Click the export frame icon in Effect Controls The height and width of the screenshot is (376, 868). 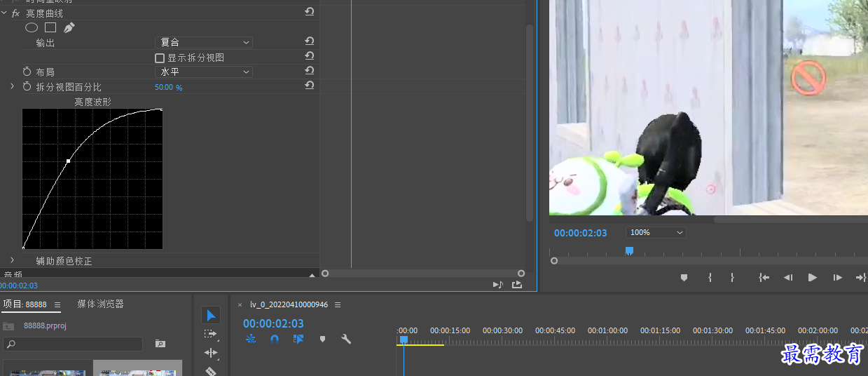(517, 284)
